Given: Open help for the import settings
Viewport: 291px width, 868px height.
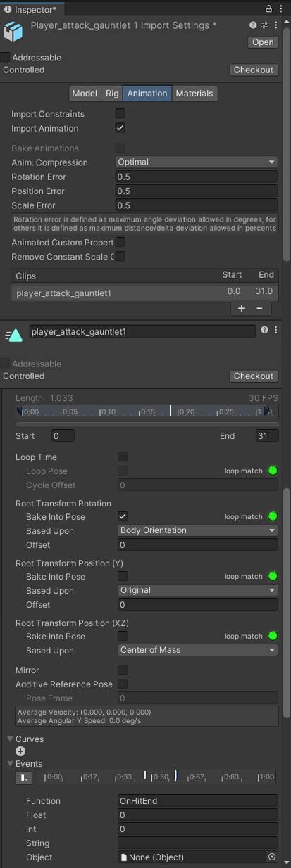Looking at the screenshot, I should pos(253,25).
